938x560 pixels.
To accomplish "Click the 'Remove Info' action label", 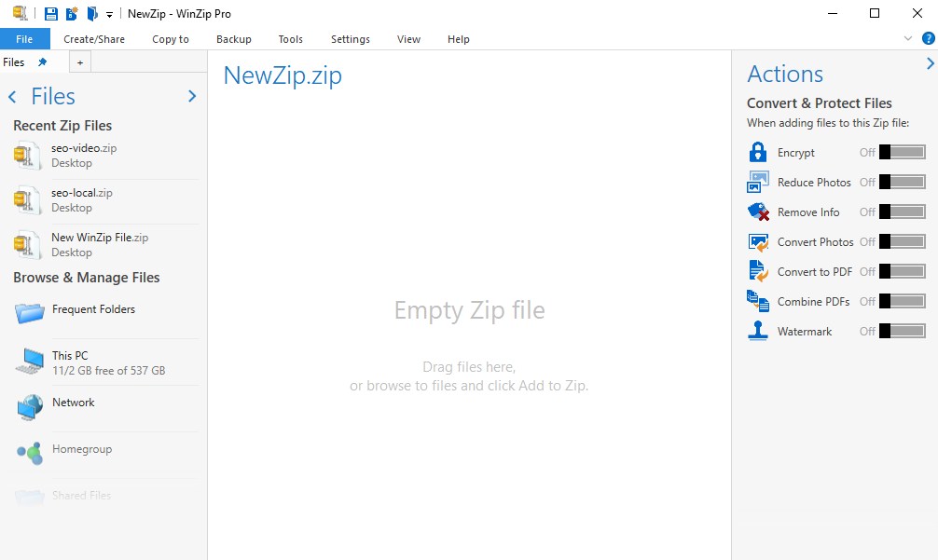I will (x=808, y=212).
